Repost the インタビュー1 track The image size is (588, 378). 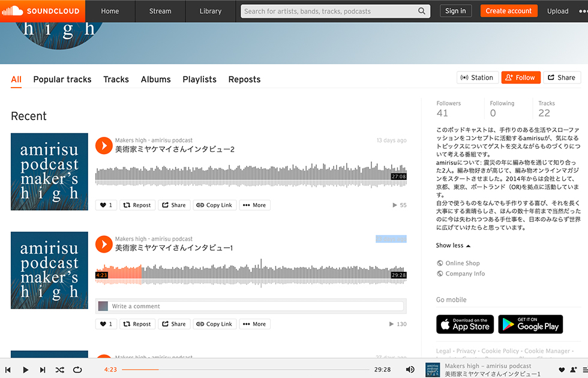[137, 324]
